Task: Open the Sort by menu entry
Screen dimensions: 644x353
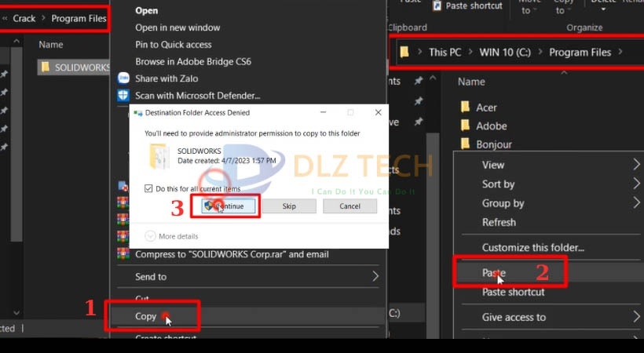Action: pos(498,184)
